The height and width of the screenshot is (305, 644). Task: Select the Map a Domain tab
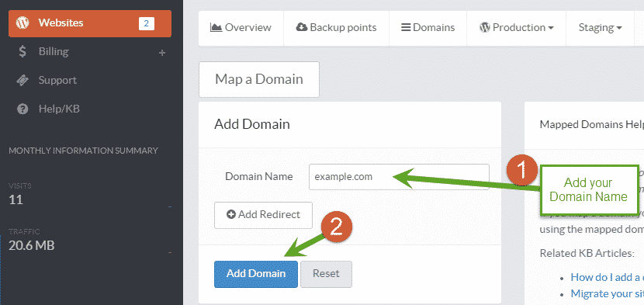coord(259,79)
